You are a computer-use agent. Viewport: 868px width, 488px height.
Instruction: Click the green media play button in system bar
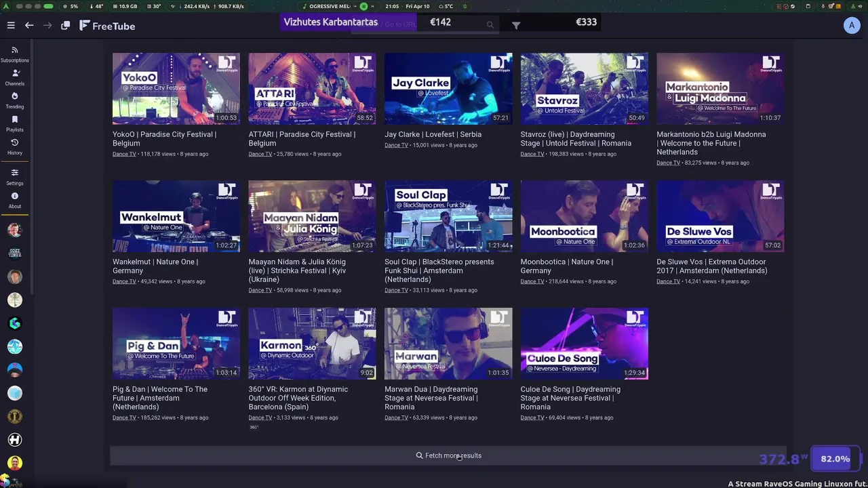363,6
